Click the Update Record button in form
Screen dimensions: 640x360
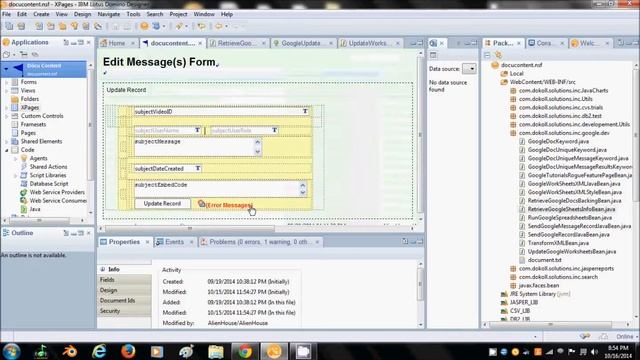click(x=162, y=204)
